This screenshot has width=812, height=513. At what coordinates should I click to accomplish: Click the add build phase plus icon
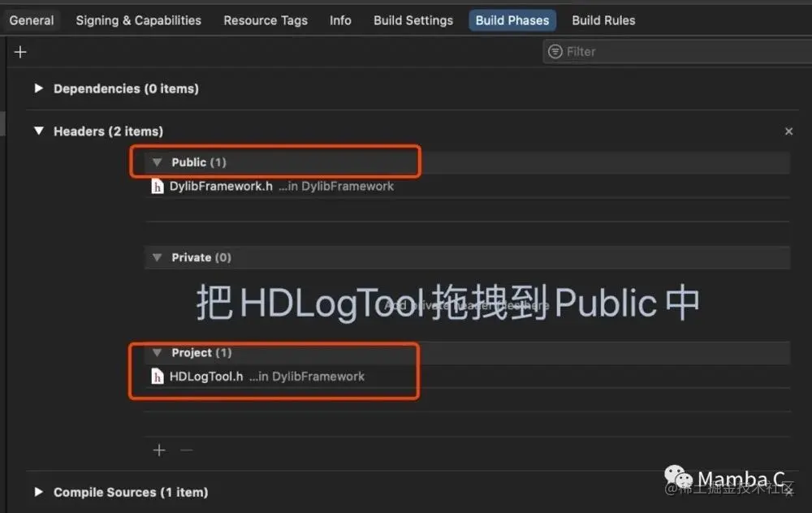pyautogui.click(x=20, y=52)
